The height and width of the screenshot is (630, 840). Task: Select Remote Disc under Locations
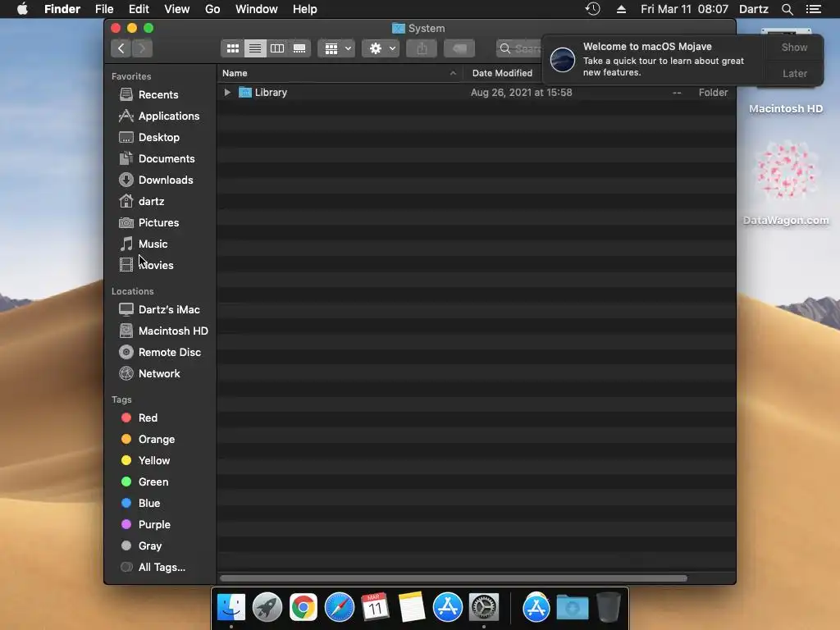coord(169,353)
